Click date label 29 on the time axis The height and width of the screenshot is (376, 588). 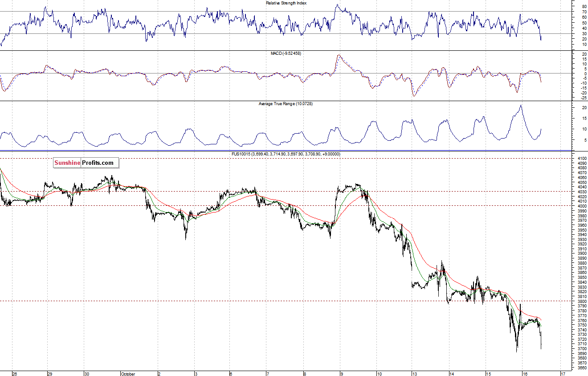point(50,374)
